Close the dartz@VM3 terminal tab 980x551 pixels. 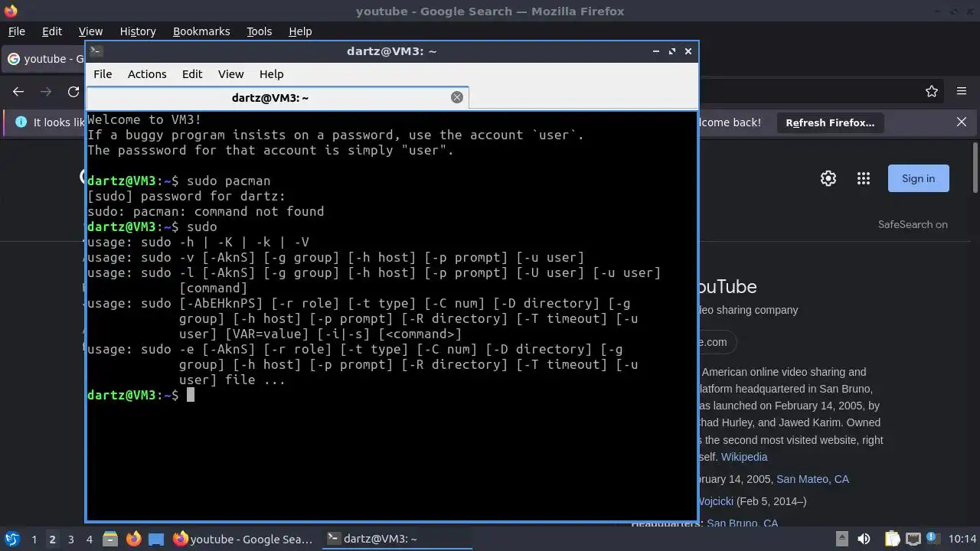pyautogui.click(x=457, y=97)
